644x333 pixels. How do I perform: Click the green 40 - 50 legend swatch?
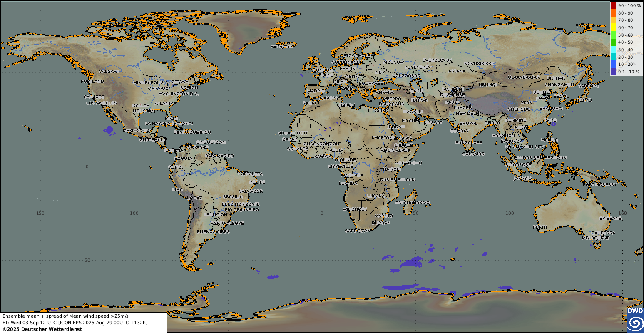pos(613,42)
